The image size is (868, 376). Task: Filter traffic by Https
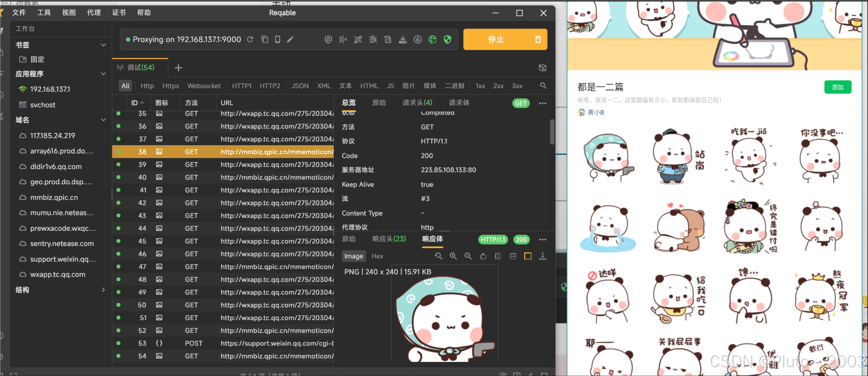pyautogui.click(x=171, y=86)
